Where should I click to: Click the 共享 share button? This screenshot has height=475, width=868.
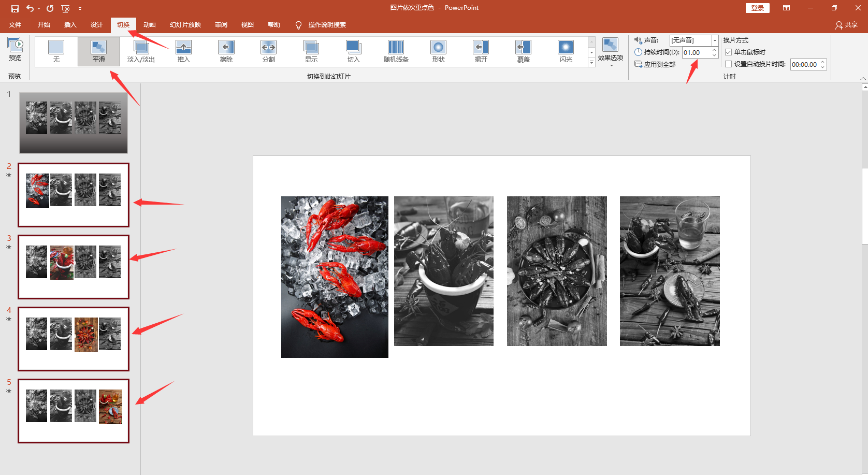[x=847, y=25]
